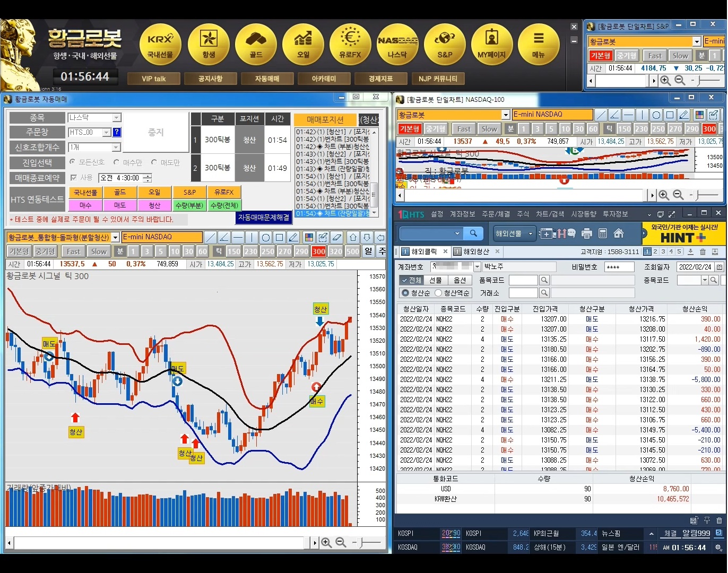This screenshot has height=573, width=728.
Task: Click the search magnifier in 1Q HTS toolbar
Action: 473,233
